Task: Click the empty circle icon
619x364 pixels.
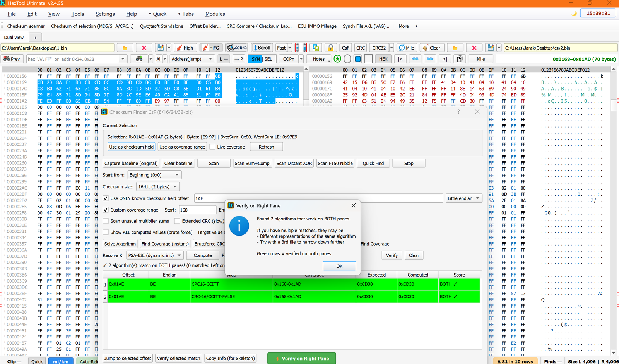Action: (x=347, y=59)
